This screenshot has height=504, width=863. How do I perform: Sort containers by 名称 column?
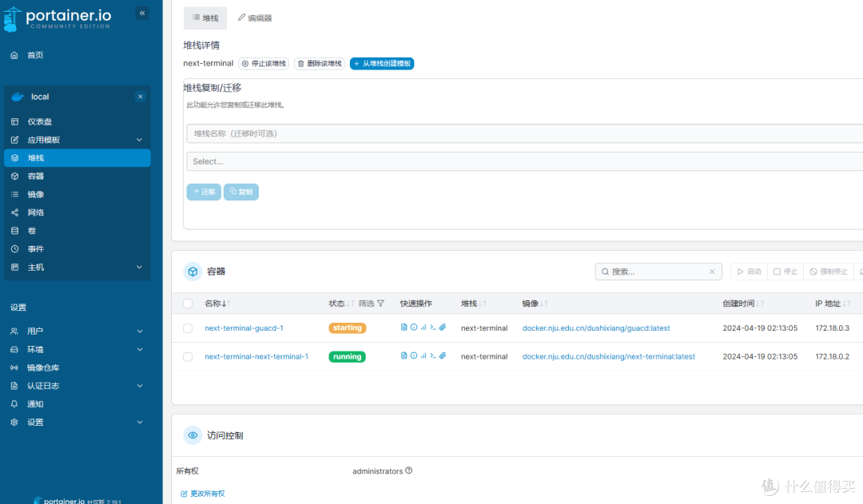click(x=217, y=304)
